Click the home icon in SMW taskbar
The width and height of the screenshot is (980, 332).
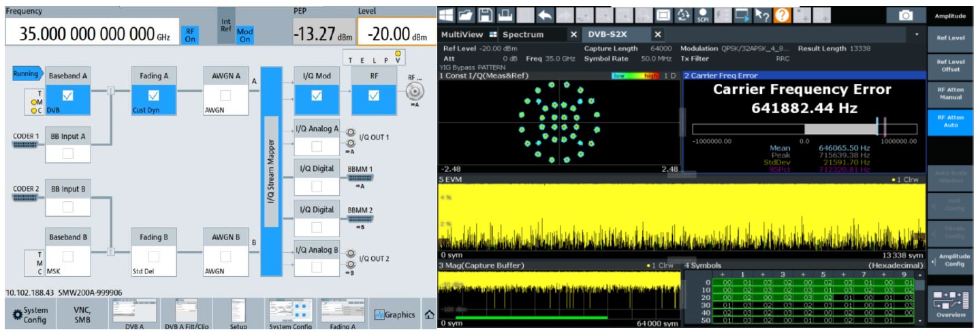[429, 315]
